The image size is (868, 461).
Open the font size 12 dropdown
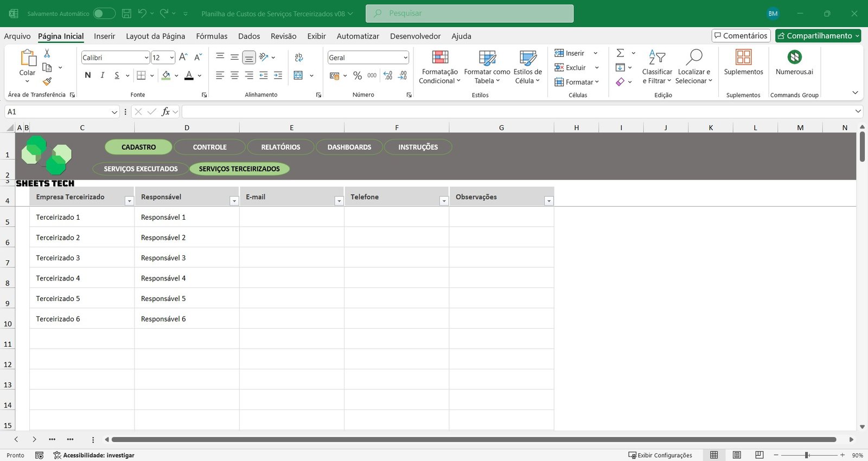click(172, 57)
